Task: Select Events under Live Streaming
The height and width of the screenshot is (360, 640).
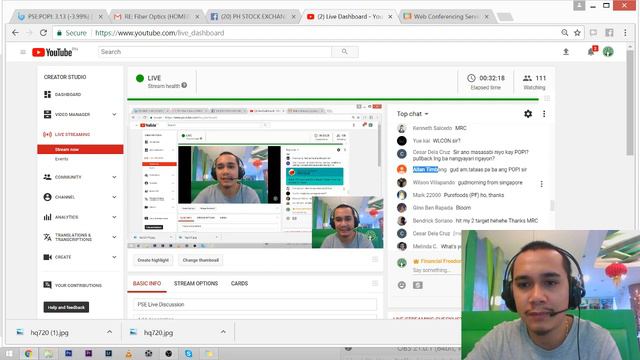Action: [62, 159]
